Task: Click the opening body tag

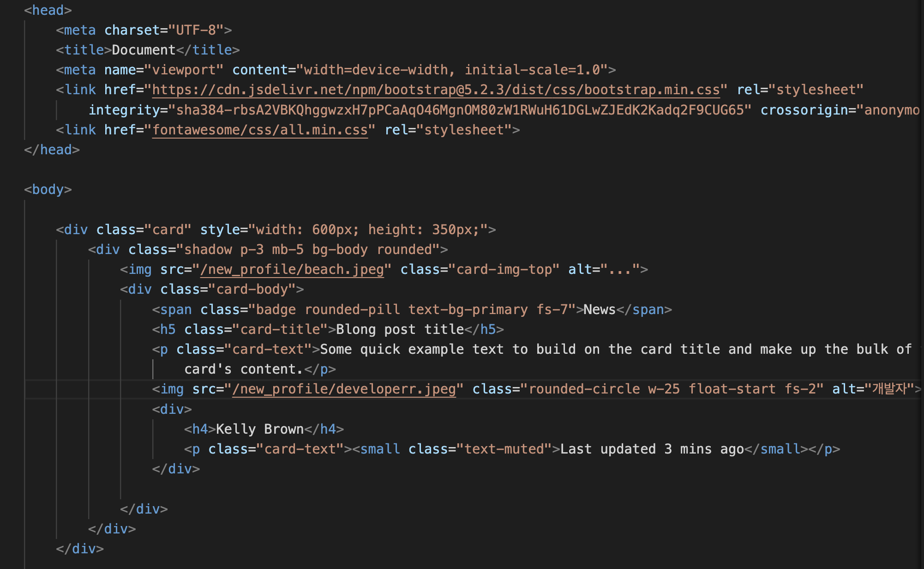Action: coord(48,189)
